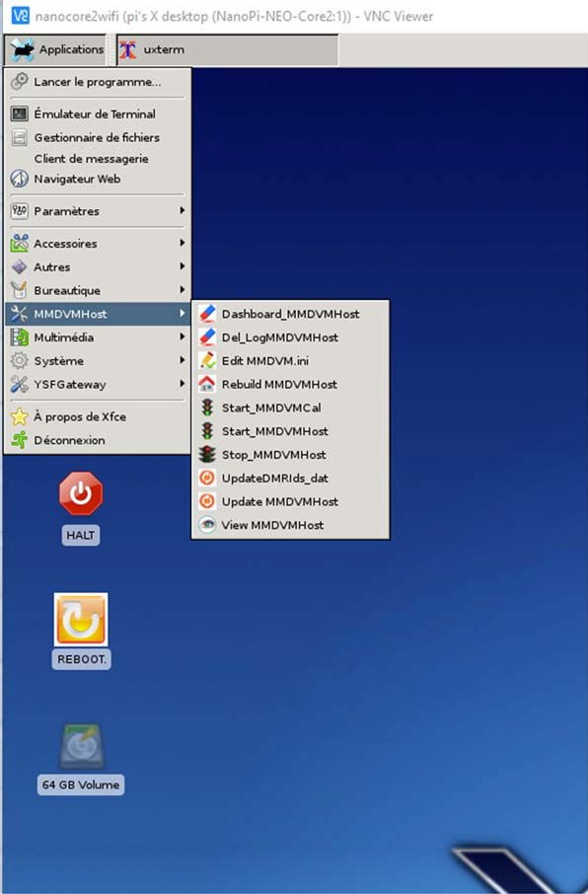The height and width of the screenshot is (894, 588).
Task: Click the Autres diamond icon
Action: click(20, 266)
